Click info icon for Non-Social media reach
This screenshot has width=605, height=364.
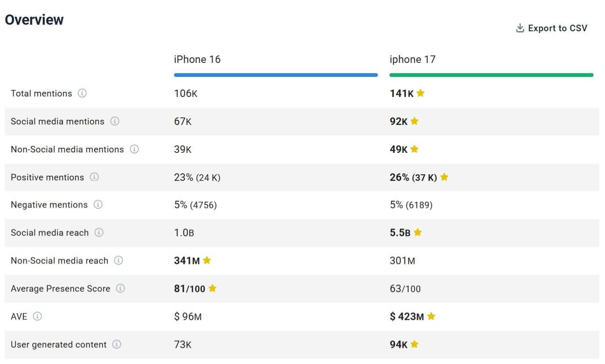[118, 261]
